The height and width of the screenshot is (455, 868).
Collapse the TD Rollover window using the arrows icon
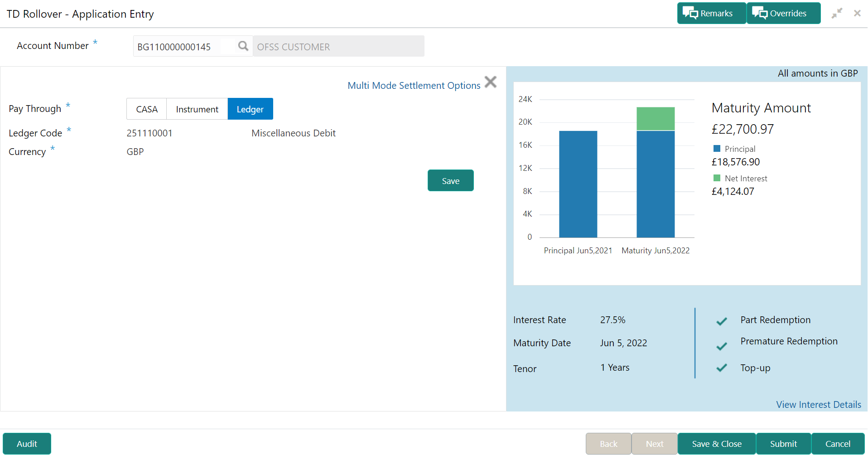837,13
